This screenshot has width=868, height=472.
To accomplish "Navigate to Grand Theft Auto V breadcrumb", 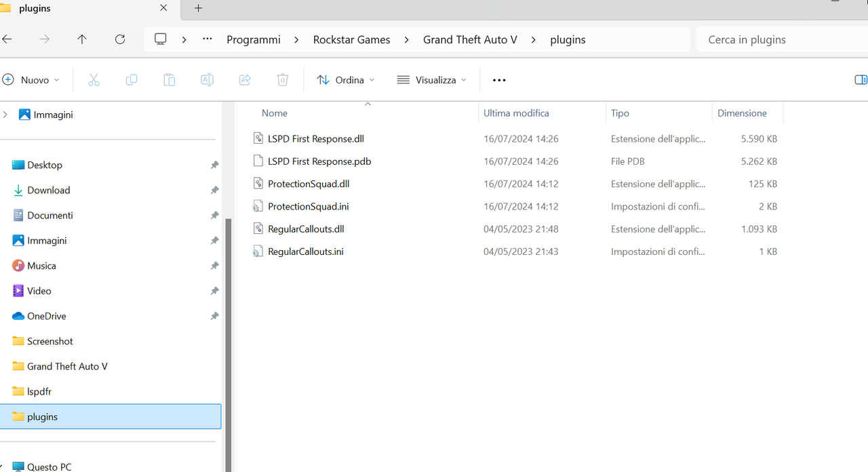I will pyautogui.click(x=470, y=39).
